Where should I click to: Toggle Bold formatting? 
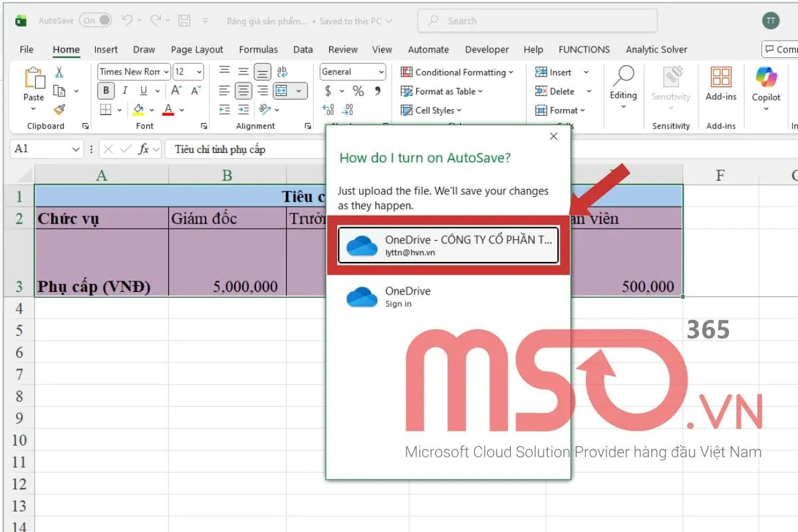click(x=106, y=91)
